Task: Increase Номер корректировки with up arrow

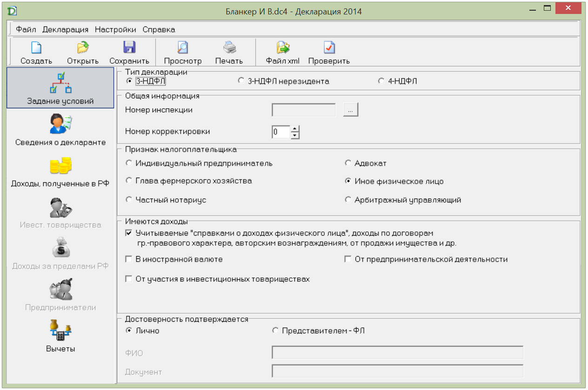Action: pos(295,129)
